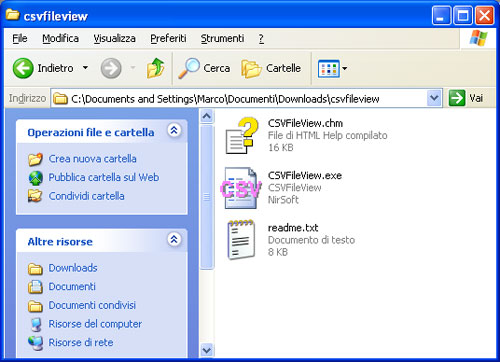Image resolution: width=500 pixels, height=362 pixels.
Task: Open the Indietro history dropdown arrow
Action: point(85,68)
